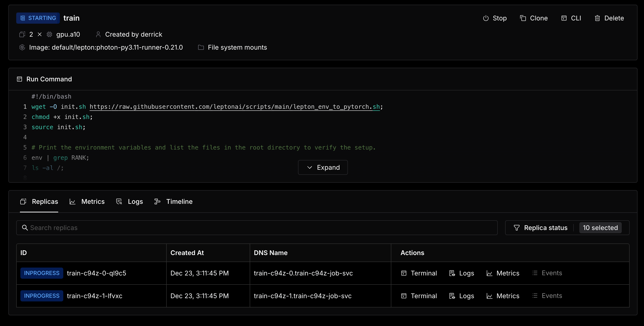Click the Stop power icon
The height and width of the screenshot is (326, 644).
coord(485,18)
